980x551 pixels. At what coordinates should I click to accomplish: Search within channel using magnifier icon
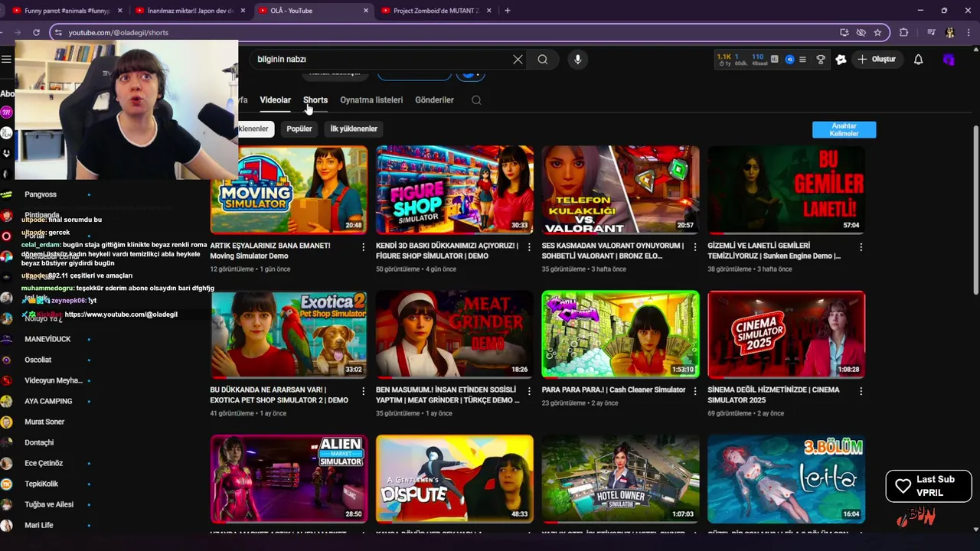[x=476, y=100]
